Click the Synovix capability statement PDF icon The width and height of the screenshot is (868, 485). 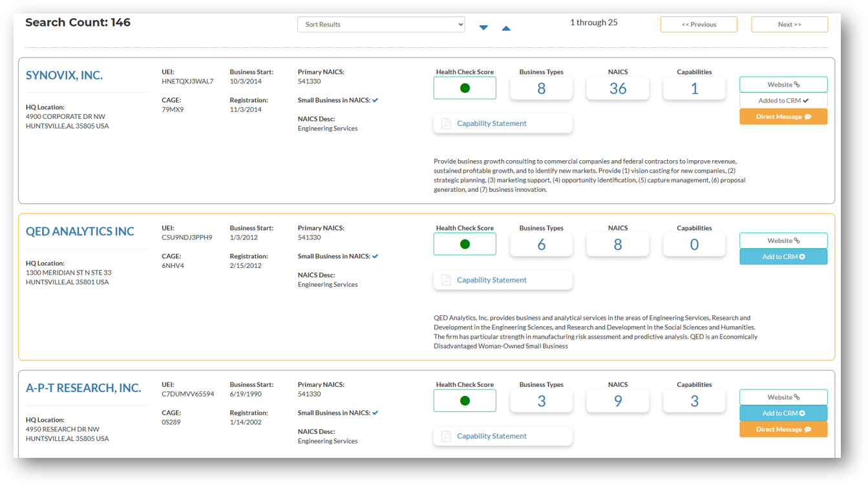446,123
